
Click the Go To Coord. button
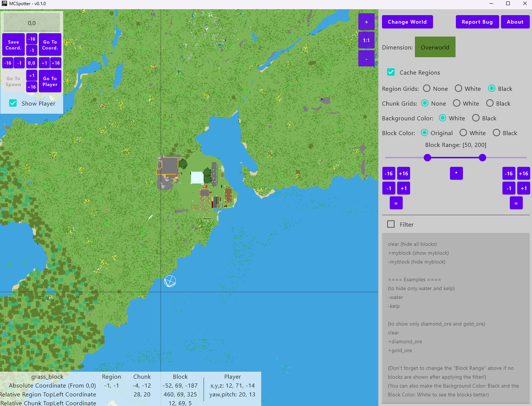click(x=50, y=45)
